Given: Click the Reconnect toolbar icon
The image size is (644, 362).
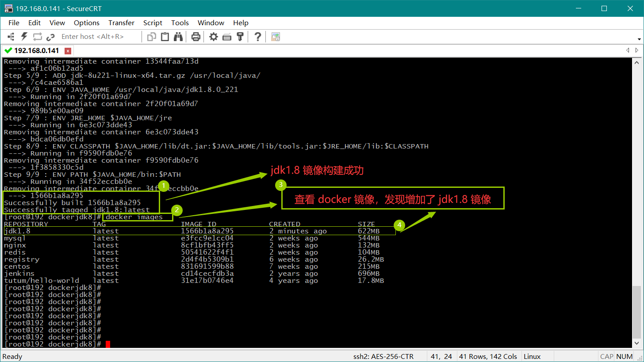Looking at the screenshot, I should (37, 37).
